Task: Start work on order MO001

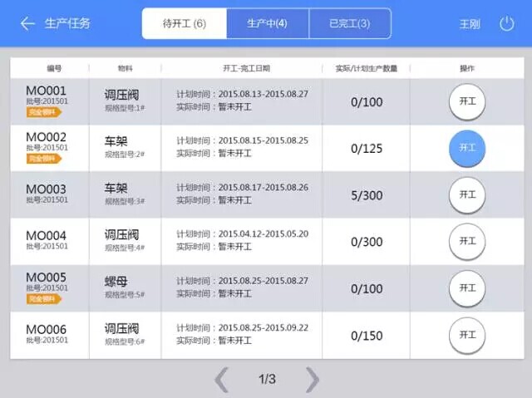Action: pos(467,101)
